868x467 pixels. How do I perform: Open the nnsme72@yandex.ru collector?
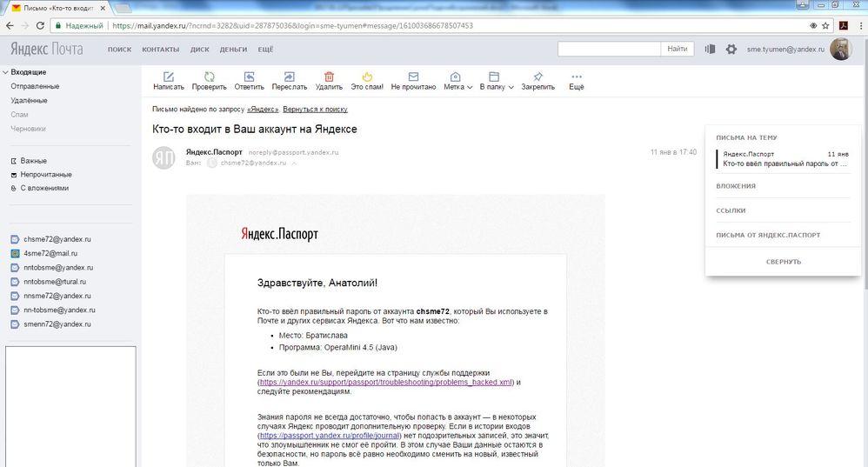57,296
